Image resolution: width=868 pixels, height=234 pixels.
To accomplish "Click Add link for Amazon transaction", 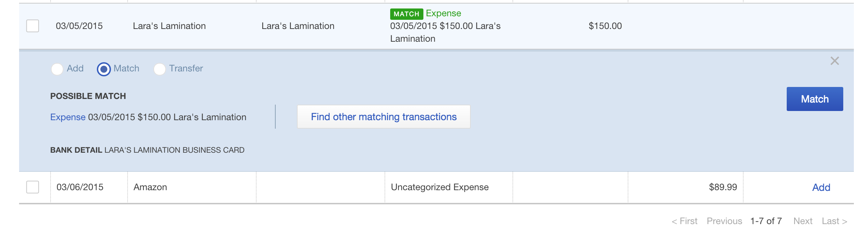I will click(x=821, y=187).
